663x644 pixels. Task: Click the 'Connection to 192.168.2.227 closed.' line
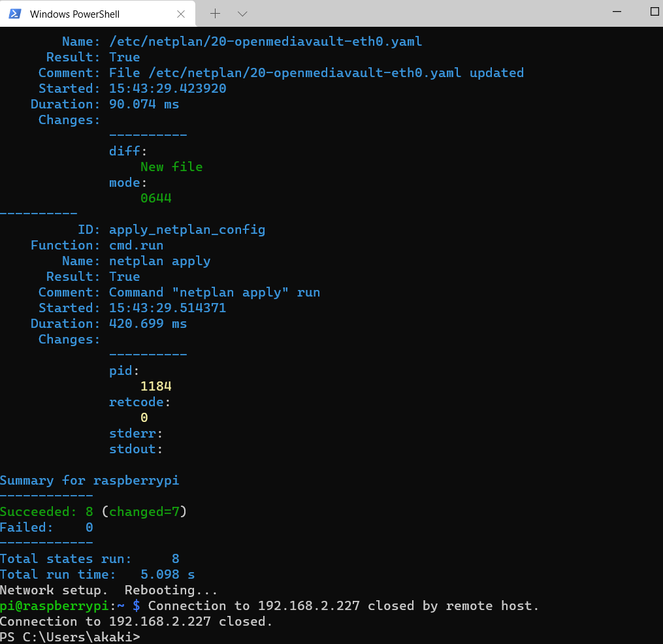[136, 621]
